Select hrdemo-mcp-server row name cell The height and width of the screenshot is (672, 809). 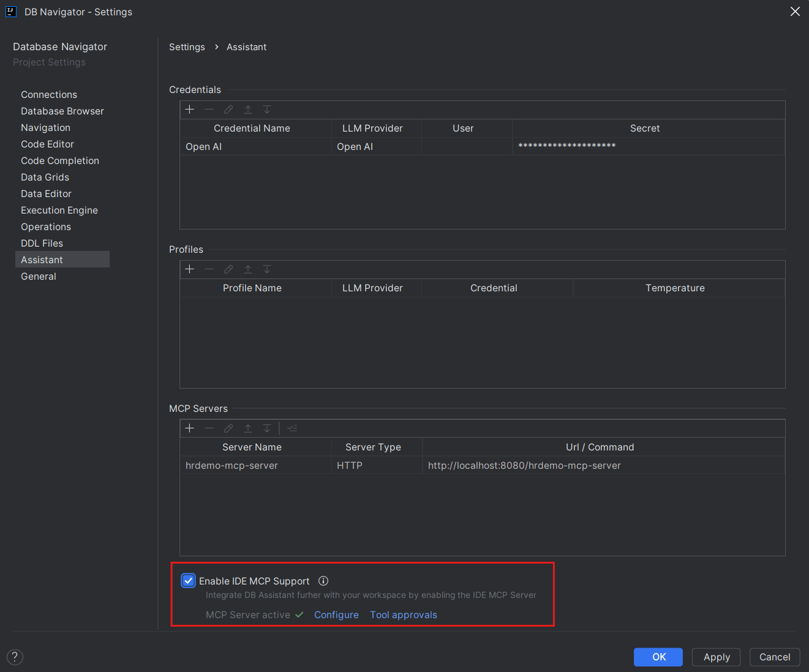tap(256, 466)
